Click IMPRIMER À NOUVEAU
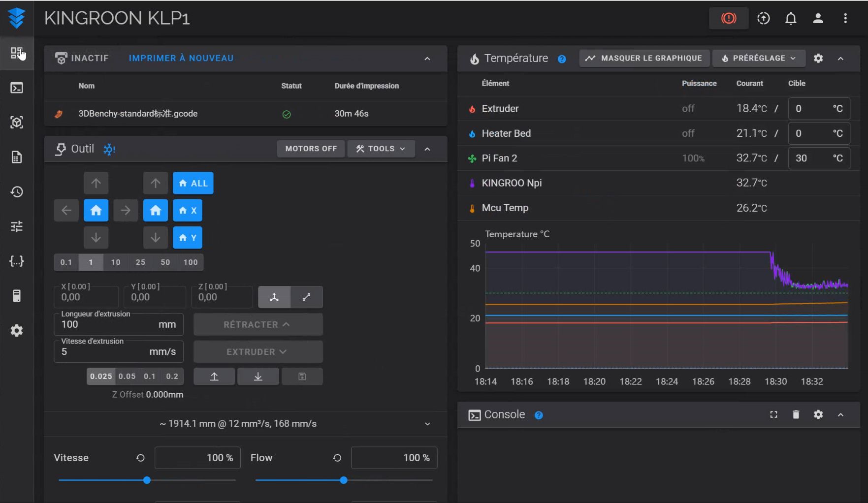 pyautogui.click(x=181, y=58)
